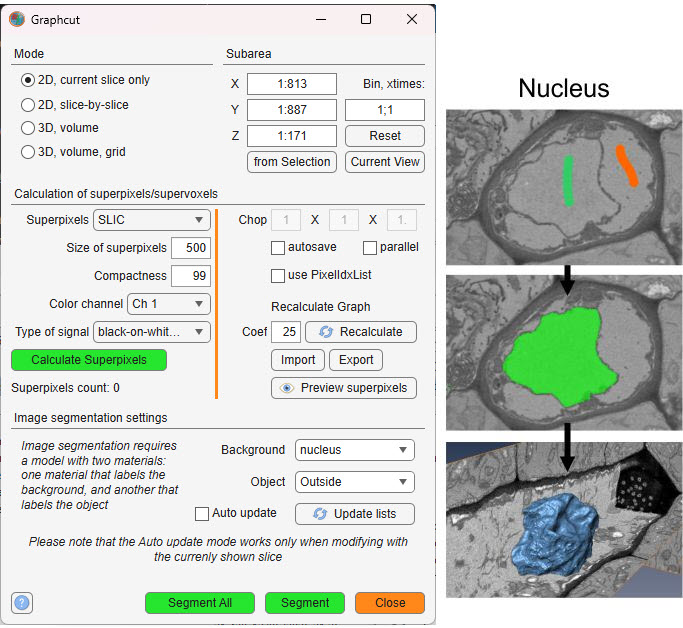Click the Reset subarea button
This screenshot has height=628, width=683.
coord(385,136)
